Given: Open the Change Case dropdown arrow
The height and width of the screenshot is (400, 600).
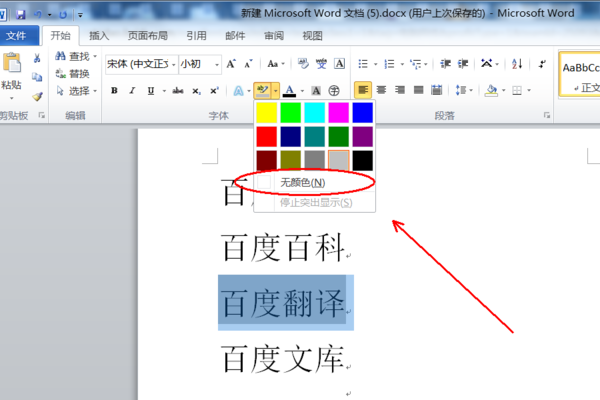Looking at the screenshot, I should (283, 64).
